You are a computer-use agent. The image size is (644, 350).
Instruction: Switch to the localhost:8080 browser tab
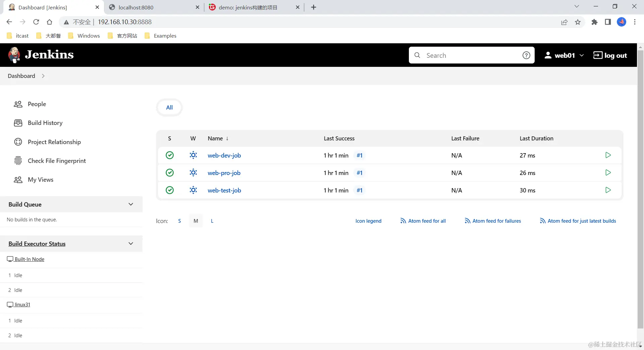coord(154,7)
